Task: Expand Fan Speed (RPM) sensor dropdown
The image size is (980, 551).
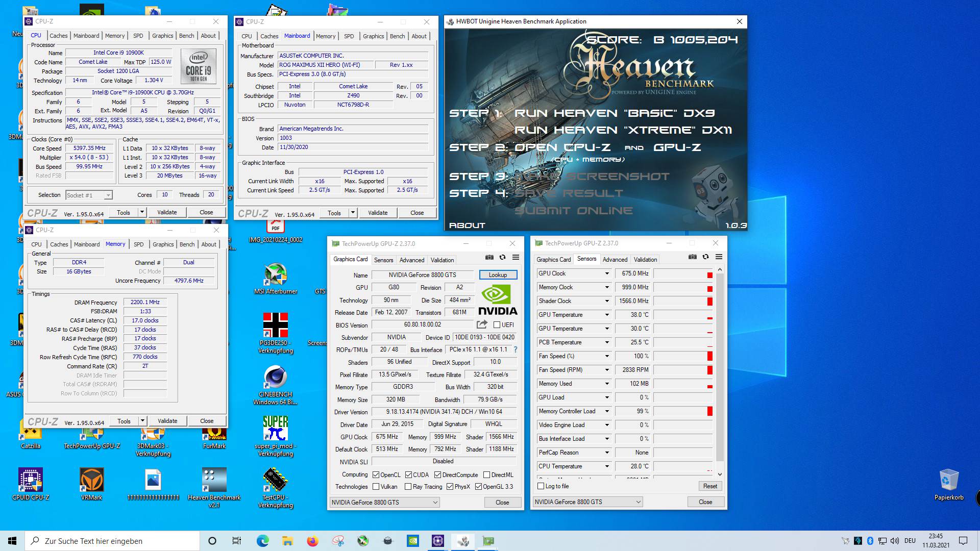Action: 607,370
